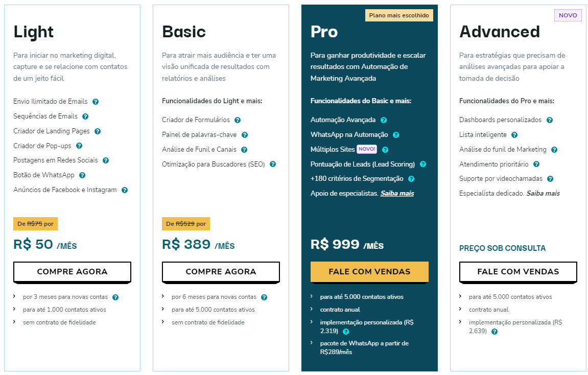The width and height of the screenshot is (588, 375).
Task: Open the Saiba mais link in Pro plan
Action: tap(397, 194)
